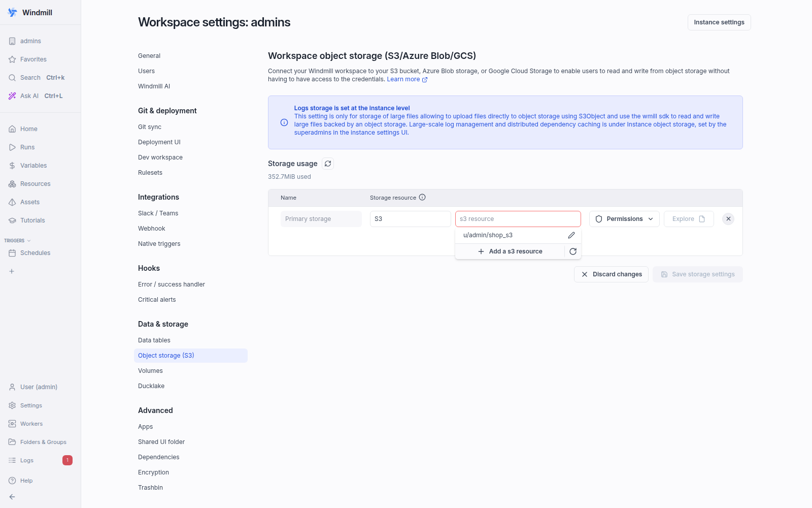812x508 pixels.
Task: Collapse the TRIGGERS section
Action: pyautogui.click(x=18, y=241)
